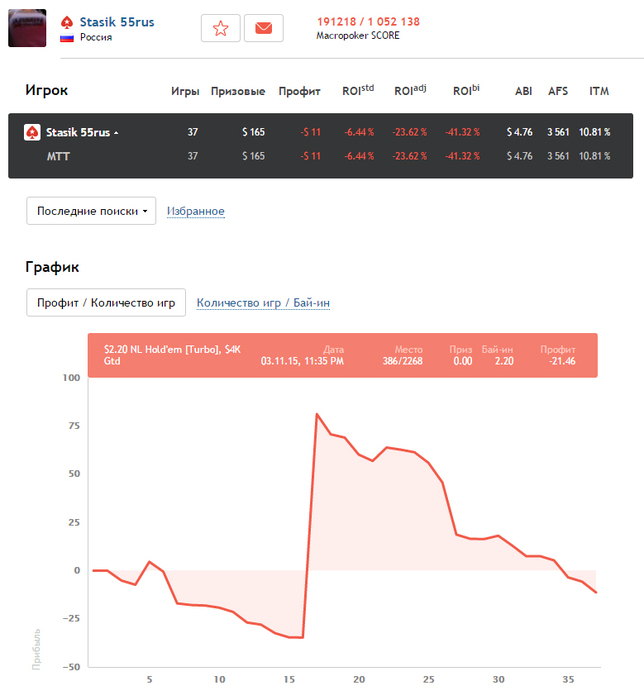The image size is (644, 700).
Task: Click the chart peak point at game 17
Action: click(316, 414)
